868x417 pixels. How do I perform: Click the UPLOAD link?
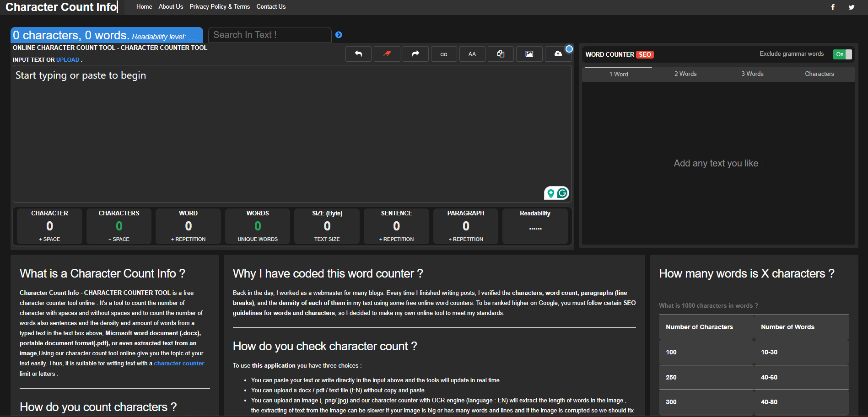[x=68, y=60]
